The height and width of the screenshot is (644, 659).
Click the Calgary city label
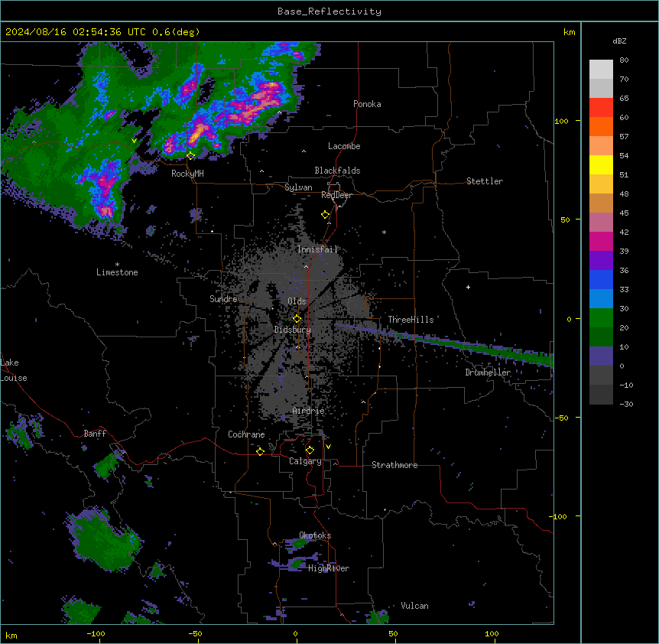(x=306, y=461)
